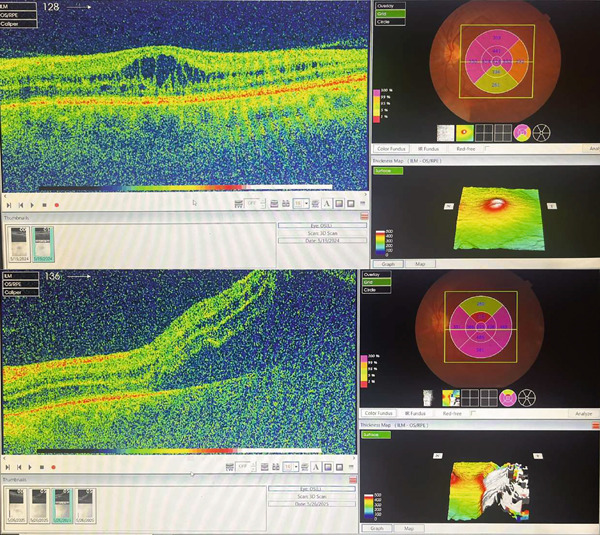Open the number dropdown in upper B-scan toolbar
This screenshot has height=535, width=600.
pos(301,204)
